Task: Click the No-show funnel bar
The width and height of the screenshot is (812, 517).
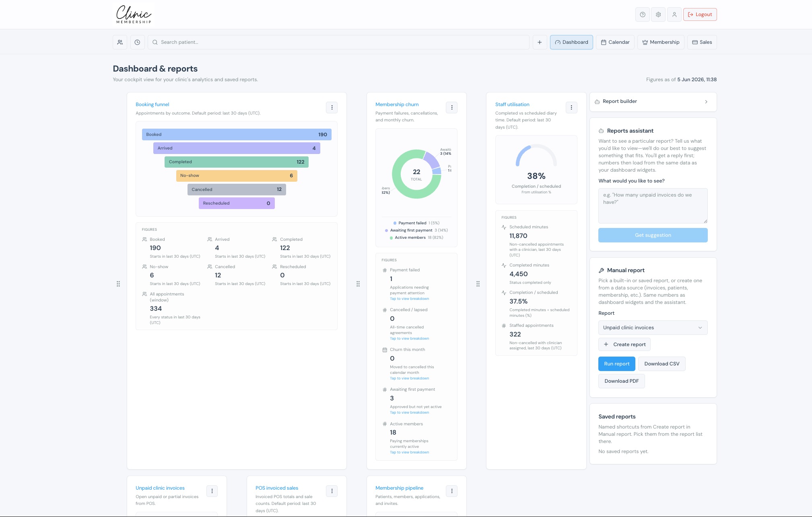Action: click(x=237, y=176)
